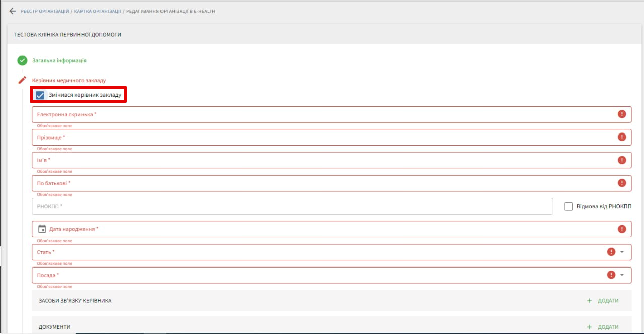Enable the Відмова від РНОКПП checkbox

pos(569,206)
